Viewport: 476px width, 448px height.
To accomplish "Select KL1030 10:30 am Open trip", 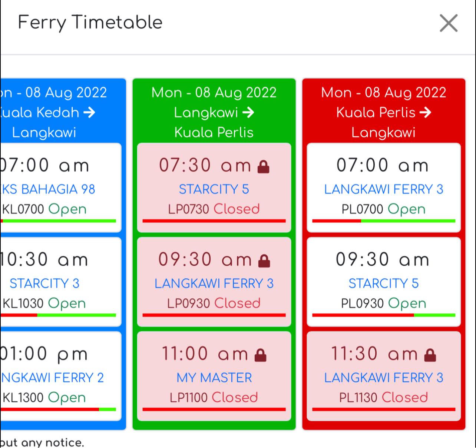I will [61, 282].
